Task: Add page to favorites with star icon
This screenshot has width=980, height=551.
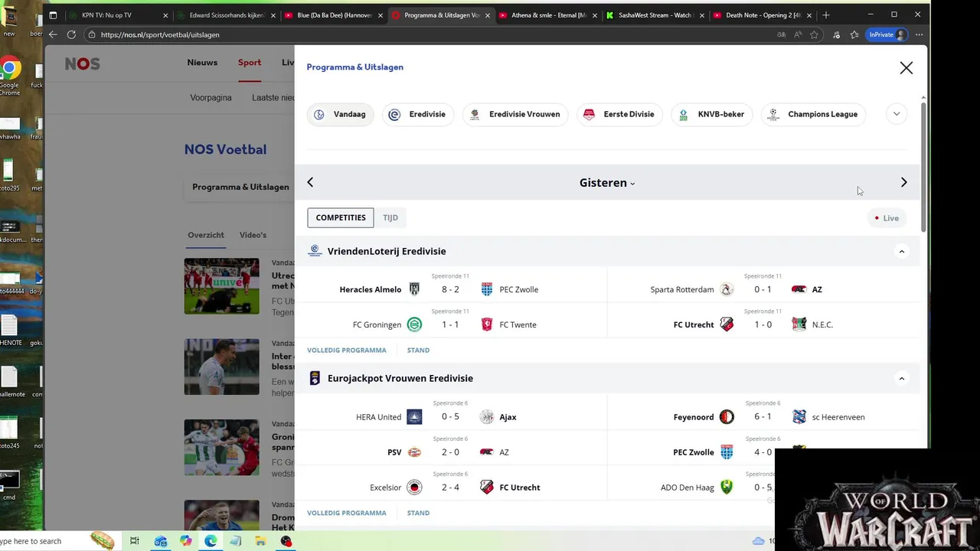Action: [814, 34]
